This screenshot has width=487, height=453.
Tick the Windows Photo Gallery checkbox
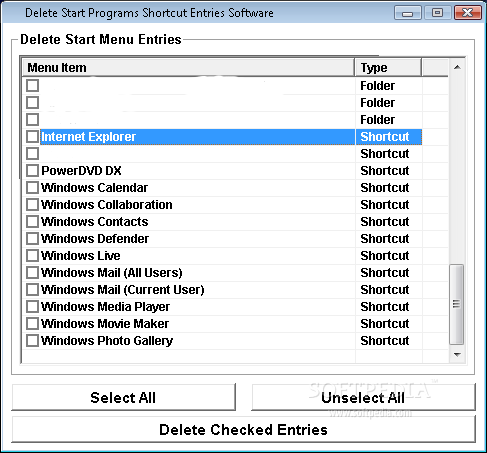[x=32, y=340]
